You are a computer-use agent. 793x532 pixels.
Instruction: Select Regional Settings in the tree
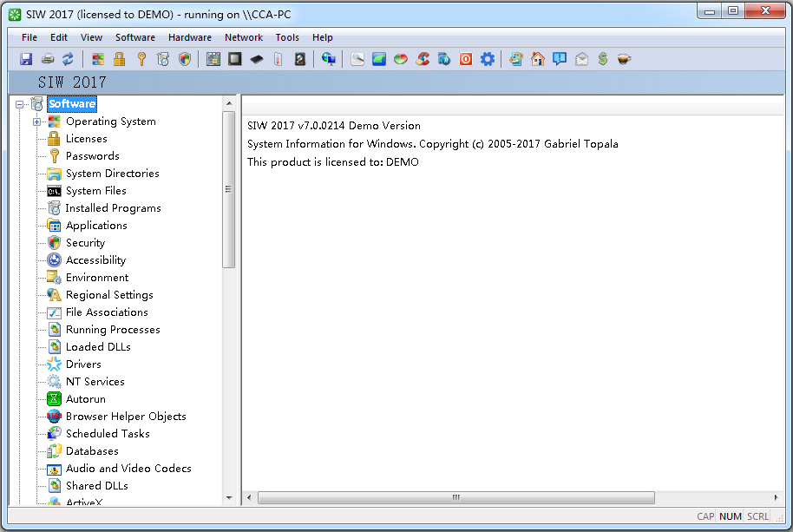pos(109,295)
